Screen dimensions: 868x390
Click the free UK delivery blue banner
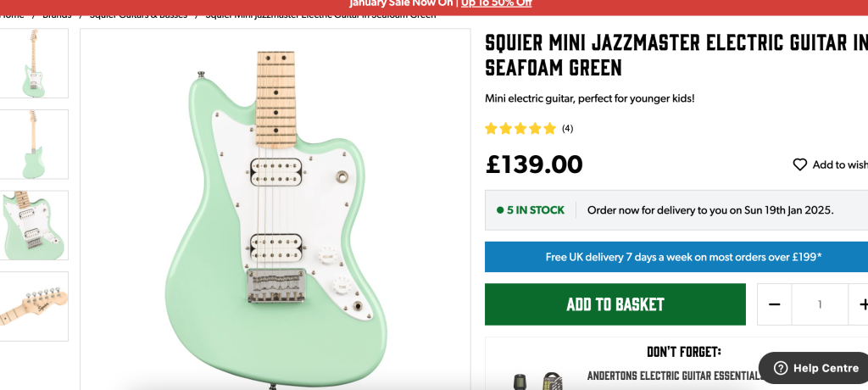click(676, 257)
